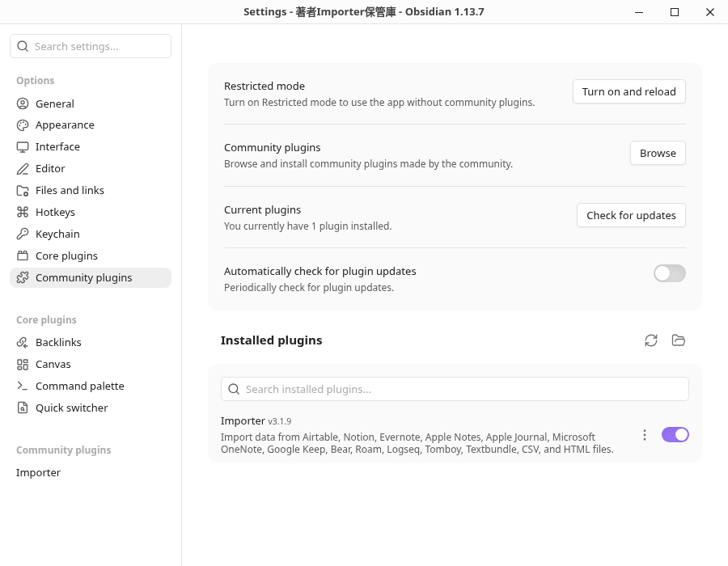Click the Canvas grid icon
728x566 pixels.
coord(23,365)
